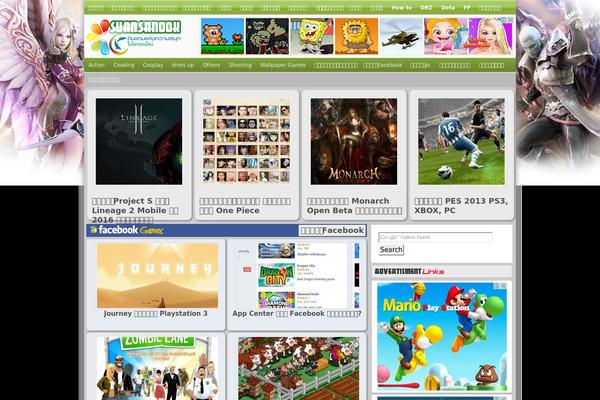Open the DBZ menu item

click(426, 8)
